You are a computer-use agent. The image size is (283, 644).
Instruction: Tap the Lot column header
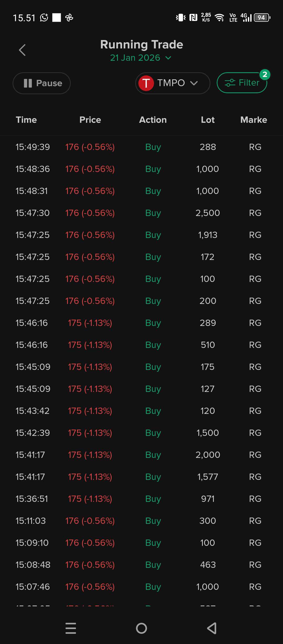(x=208, y=120)
